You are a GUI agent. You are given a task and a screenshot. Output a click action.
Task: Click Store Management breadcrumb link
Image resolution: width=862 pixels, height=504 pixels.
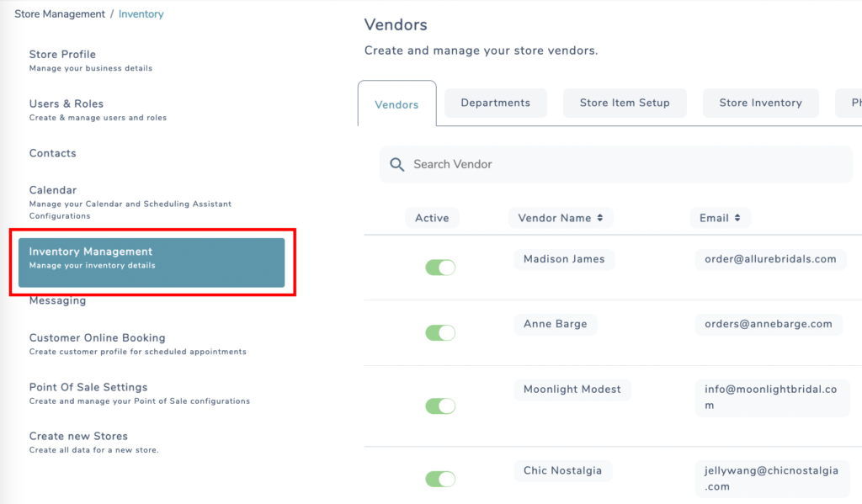click(x=60, y=14)
